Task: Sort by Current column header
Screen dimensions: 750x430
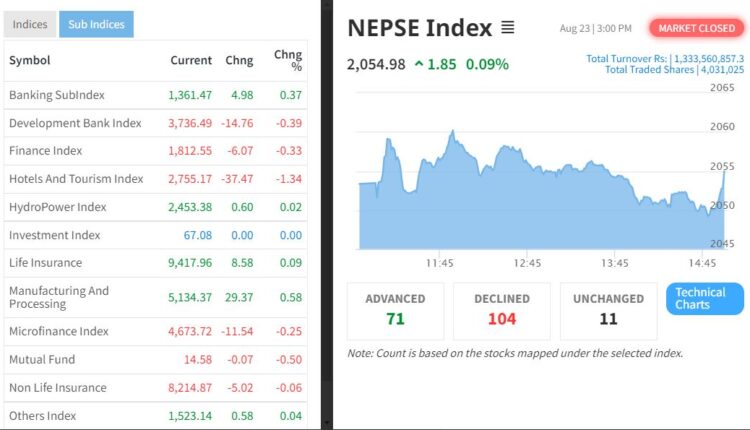Action: [191, 61]
